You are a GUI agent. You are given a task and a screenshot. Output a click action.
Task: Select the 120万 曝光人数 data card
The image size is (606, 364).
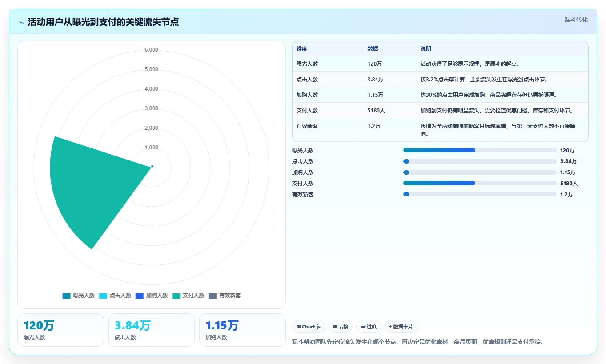pyautogui.click(x=60, y=330)
